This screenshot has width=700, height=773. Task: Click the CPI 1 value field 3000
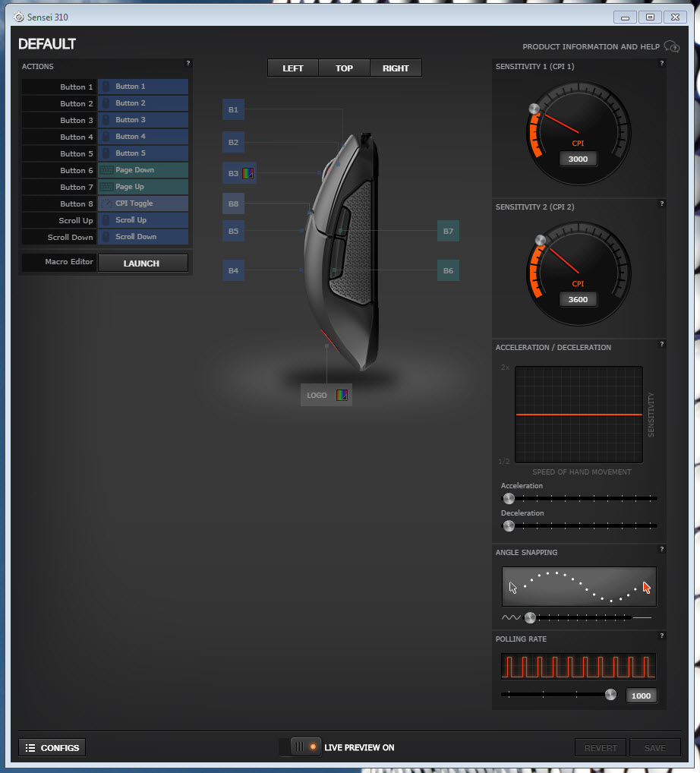(578, 159)
